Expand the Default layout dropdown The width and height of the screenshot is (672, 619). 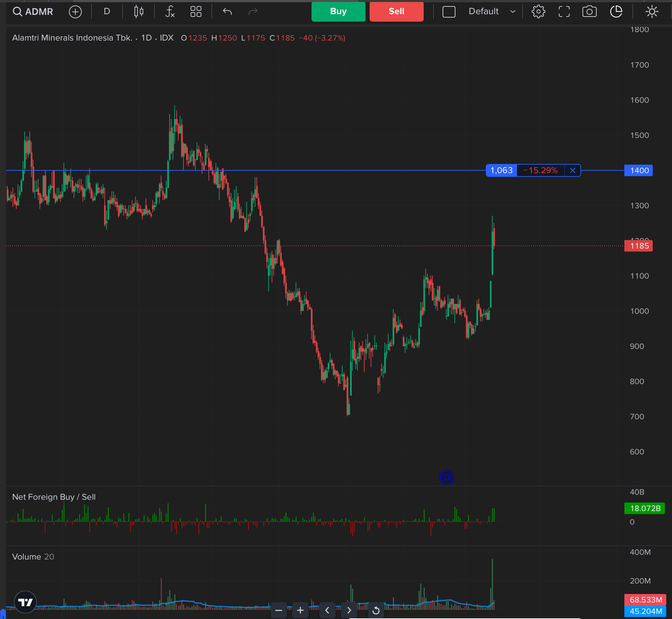492,12
